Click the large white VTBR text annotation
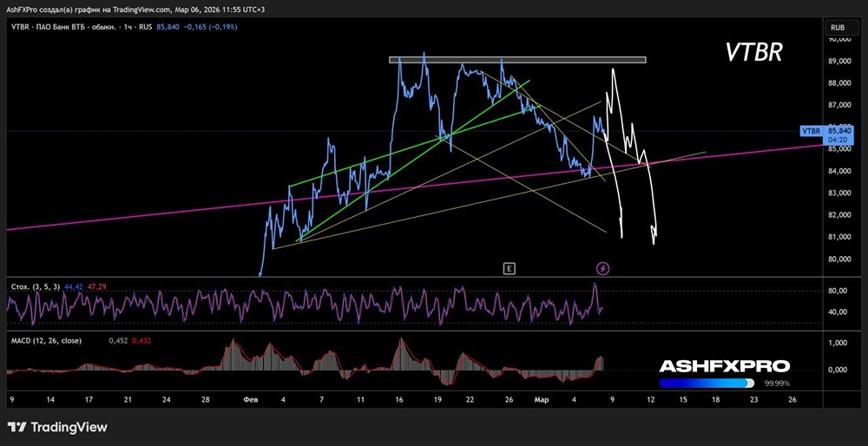The height and width of the screenshot is (446, 868). [x=753, y=53]
